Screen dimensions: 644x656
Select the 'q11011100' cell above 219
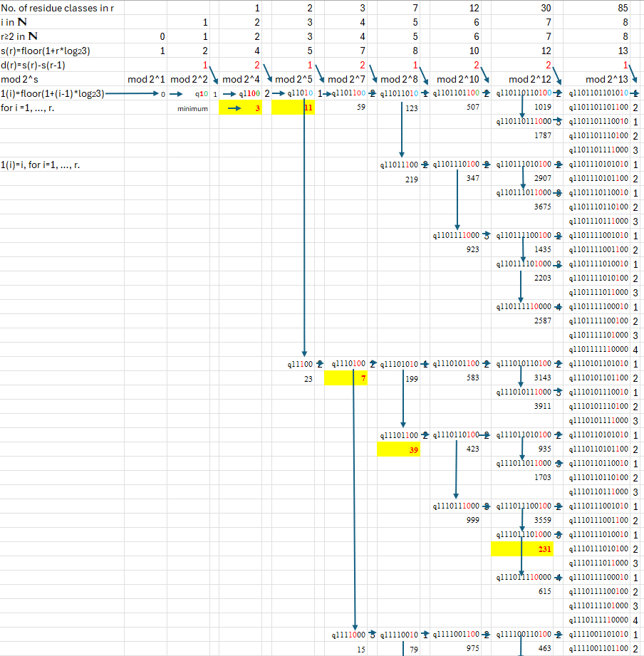(399, 165)
